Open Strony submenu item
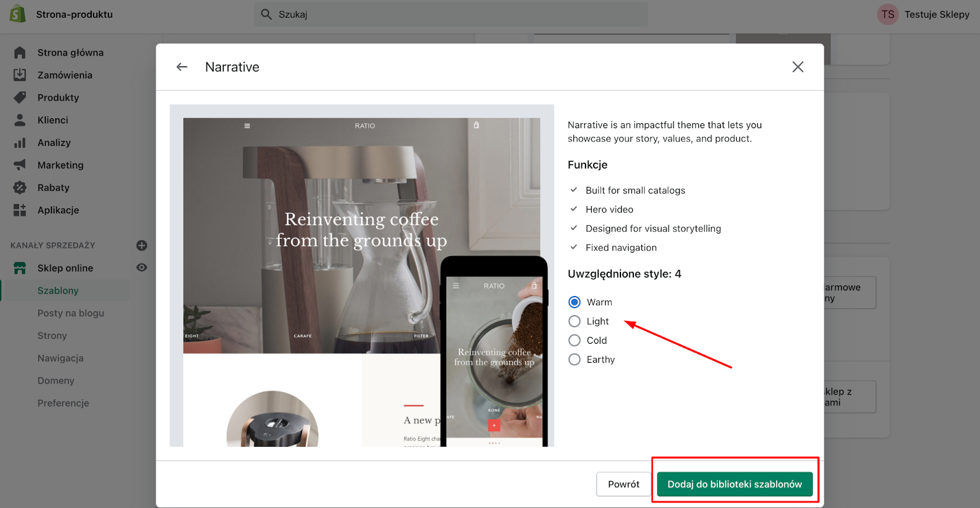This screenshot has width=980, height=508. pyautogui.click(x=52, y=336)
